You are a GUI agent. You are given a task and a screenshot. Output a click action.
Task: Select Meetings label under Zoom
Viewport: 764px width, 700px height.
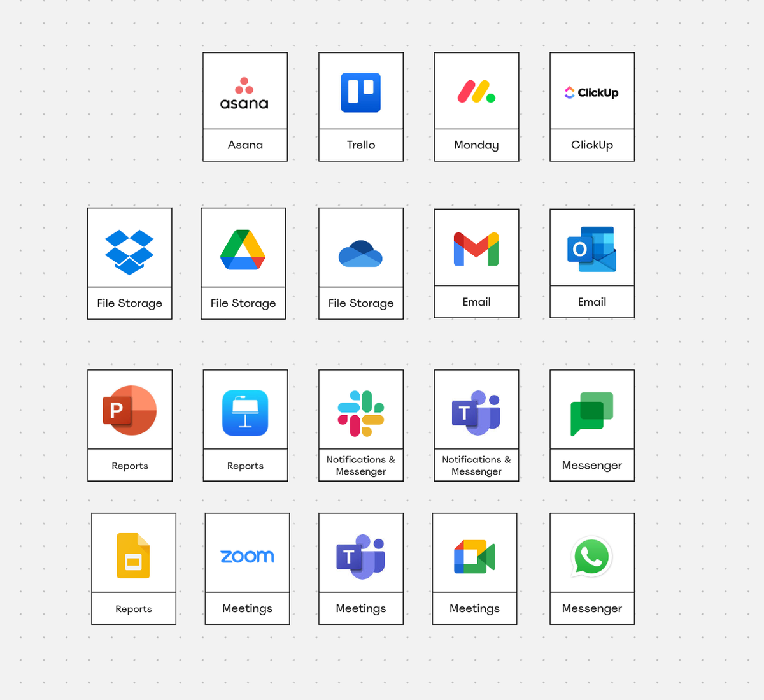point(247,609)
